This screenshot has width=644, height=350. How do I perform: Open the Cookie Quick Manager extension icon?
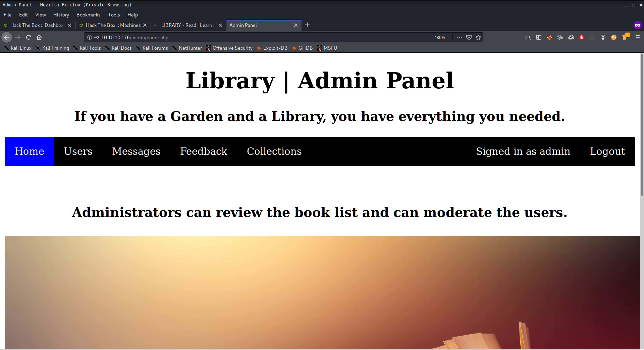tap(560, 37)
